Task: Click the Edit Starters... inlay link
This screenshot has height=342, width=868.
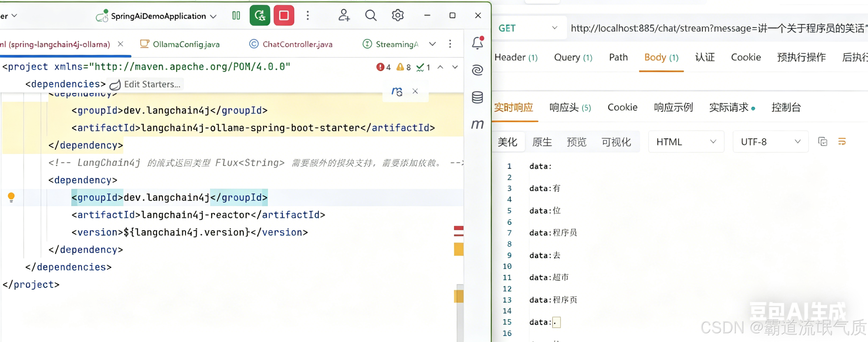Action: (x=152, y=84)
